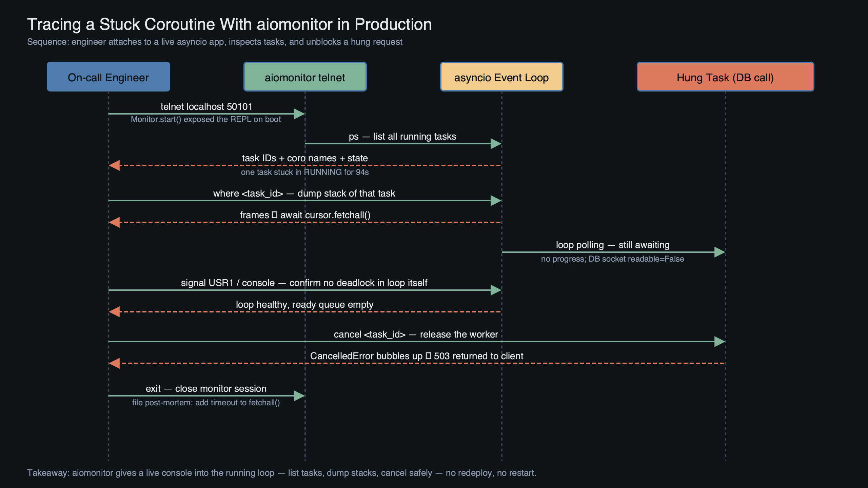The width and height of the screenshot is (868, 488).
Task: Select the Hung Task (DB call) participant box
Action: pyautogui.click(x=725, y=77)
